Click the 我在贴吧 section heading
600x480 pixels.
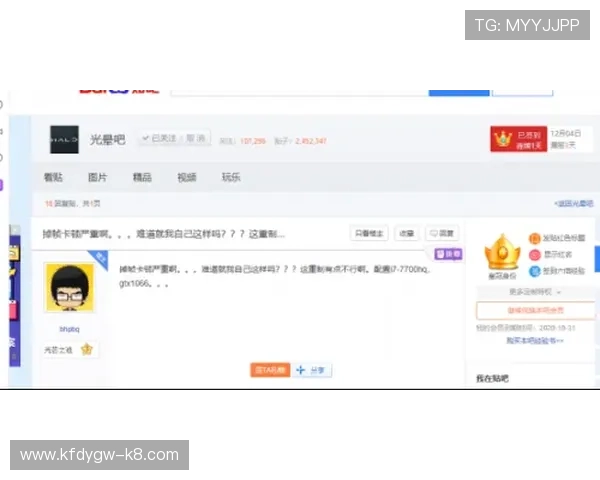click(492, 379)
